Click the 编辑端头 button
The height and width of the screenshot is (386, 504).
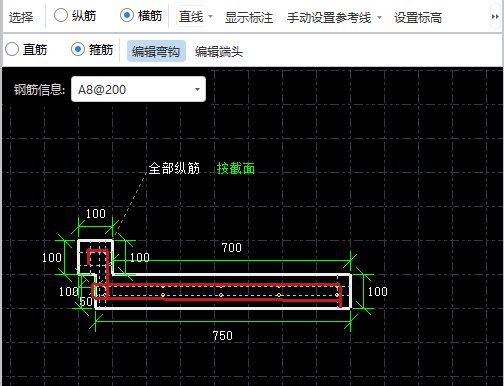coord(219,51)
